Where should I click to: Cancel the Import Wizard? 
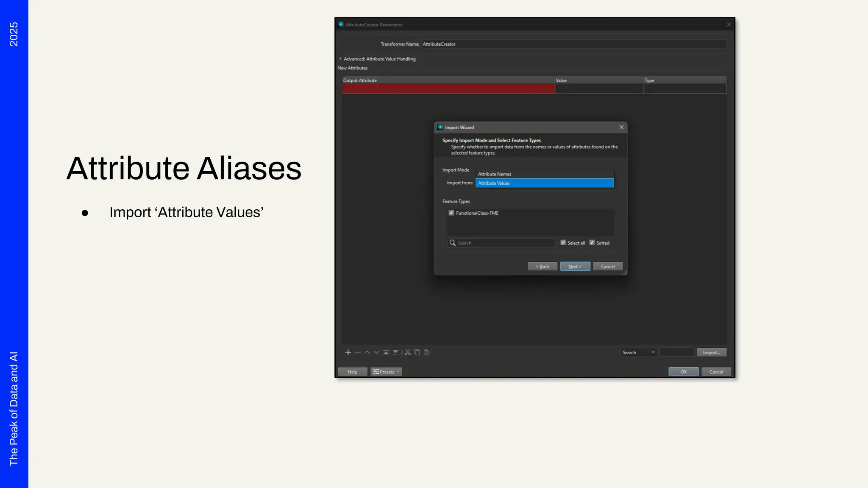pyautogui.click(x=608, y=266)
